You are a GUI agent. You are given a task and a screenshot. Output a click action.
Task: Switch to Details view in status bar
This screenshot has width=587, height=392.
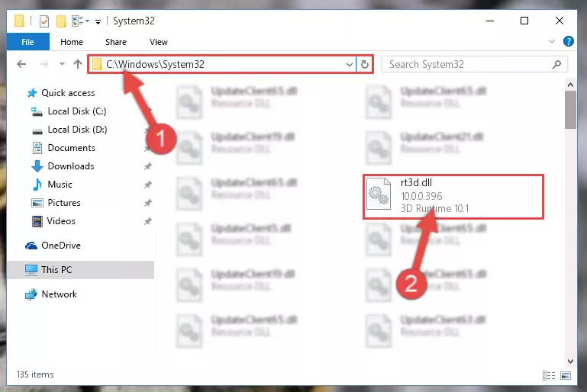pyautogui.click(x=548, y=375)
